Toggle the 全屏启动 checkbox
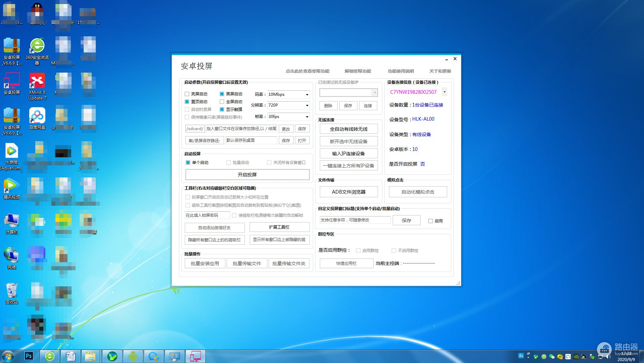The image size is (644, 363). pos(222,102)
